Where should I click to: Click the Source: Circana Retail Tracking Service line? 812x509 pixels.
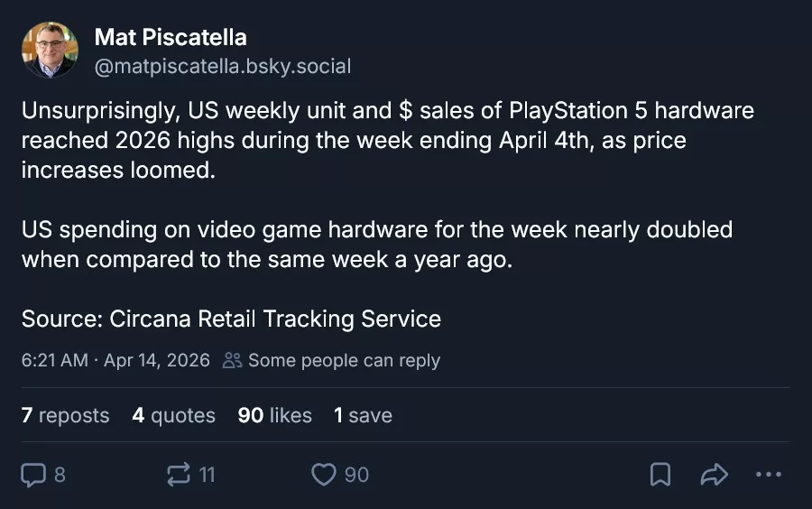pos(231,319)
